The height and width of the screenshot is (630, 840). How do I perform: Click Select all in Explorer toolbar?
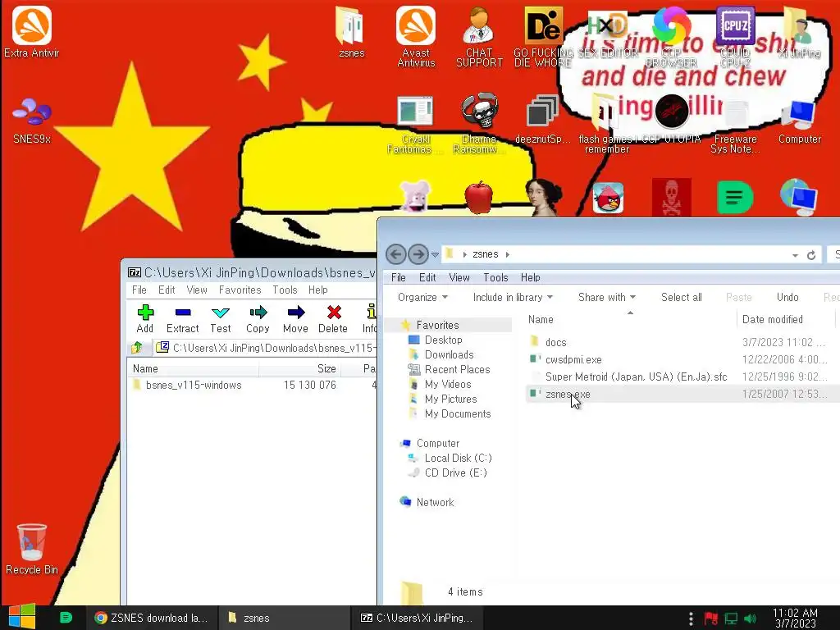(x=682, y=297)
